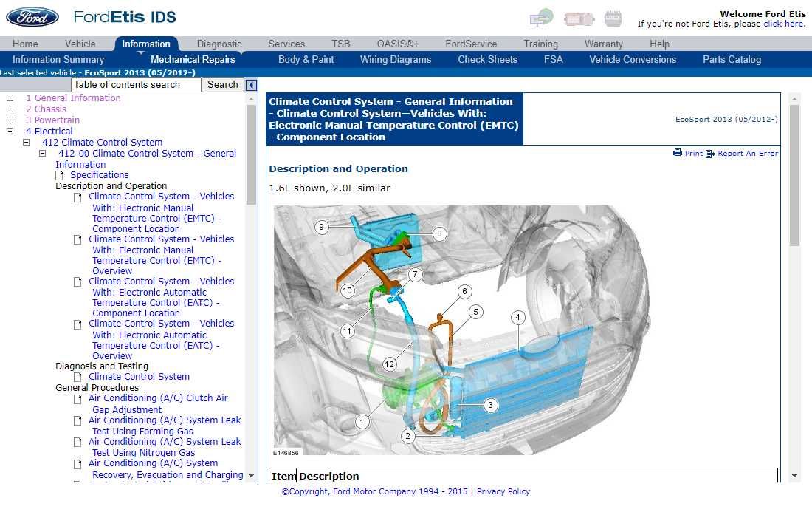
Task: Open the network computer status icon
Action: click(x=541, y=18)
